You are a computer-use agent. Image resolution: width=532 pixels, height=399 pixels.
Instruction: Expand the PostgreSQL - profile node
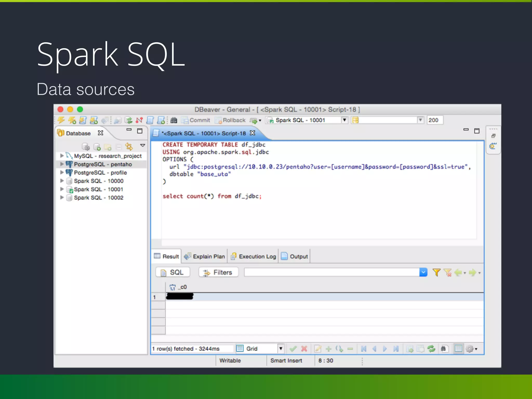point(62,172)
